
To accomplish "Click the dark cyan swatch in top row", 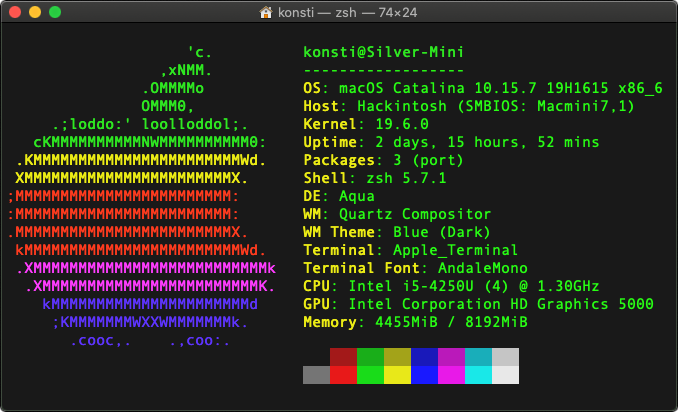I will pos(478,357).
